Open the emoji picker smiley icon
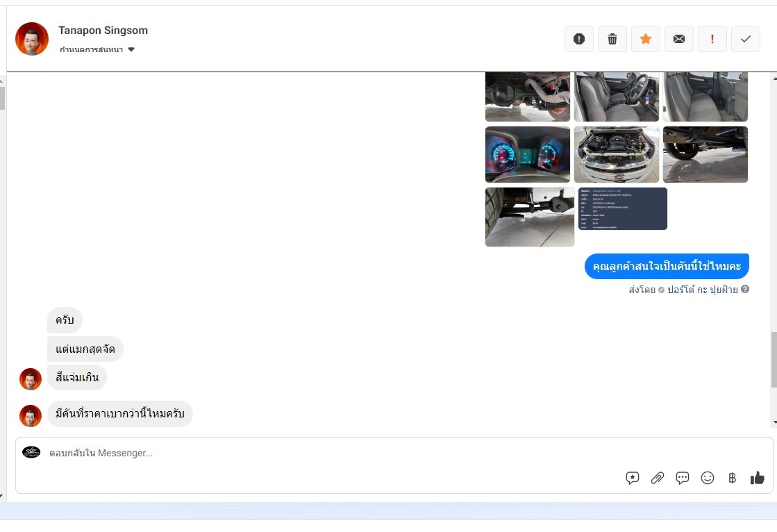 click(708, 478)
